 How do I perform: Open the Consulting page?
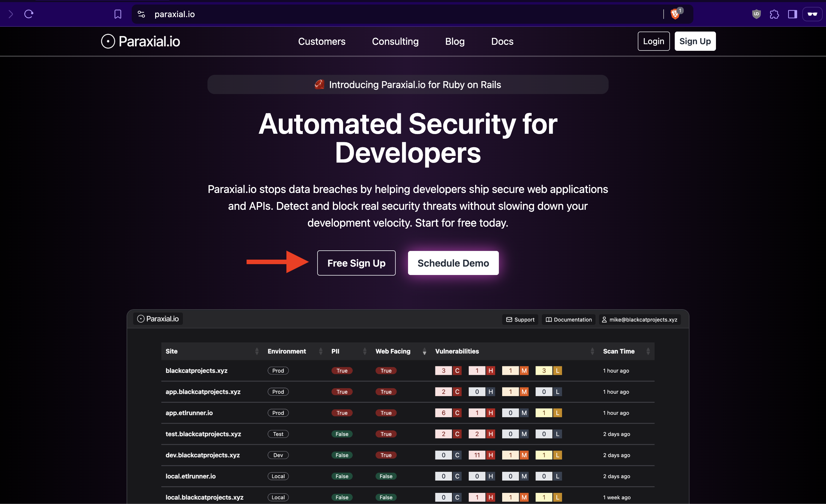395,41
